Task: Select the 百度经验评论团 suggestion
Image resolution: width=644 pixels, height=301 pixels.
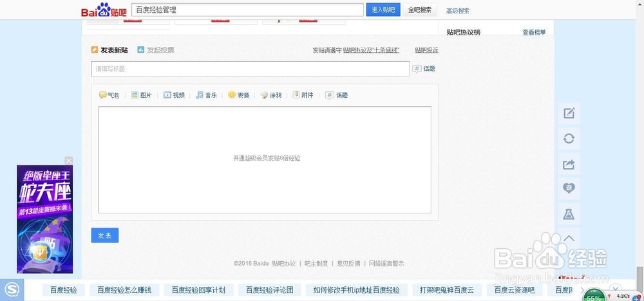Action: [x=270, y=290]
